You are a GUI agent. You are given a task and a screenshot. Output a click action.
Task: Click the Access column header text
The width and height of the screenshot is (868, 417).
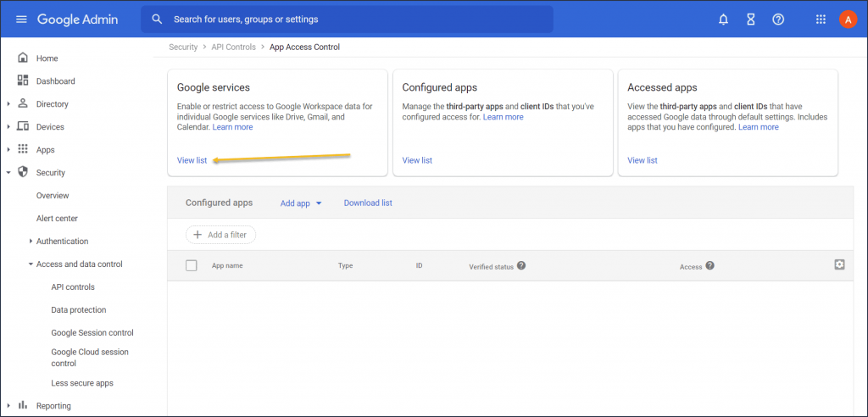[691, 266]
